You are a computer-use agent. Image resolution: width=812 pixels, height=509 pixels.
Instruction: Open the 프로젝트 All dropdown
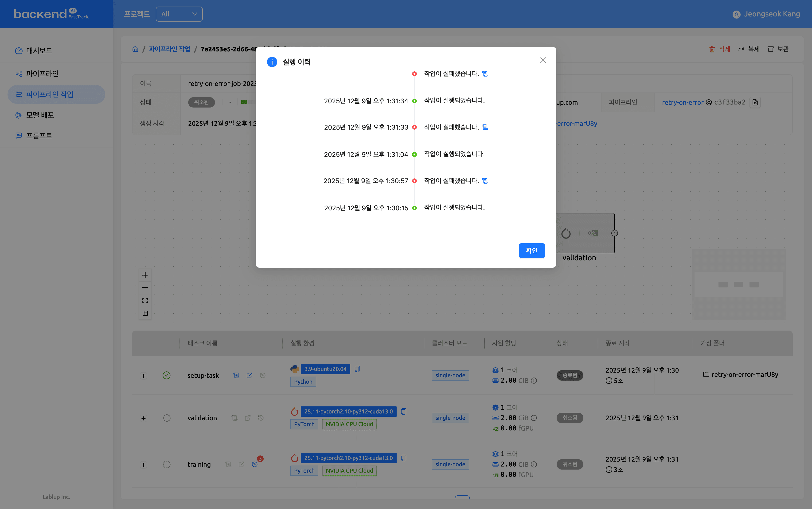coord(179,14)
